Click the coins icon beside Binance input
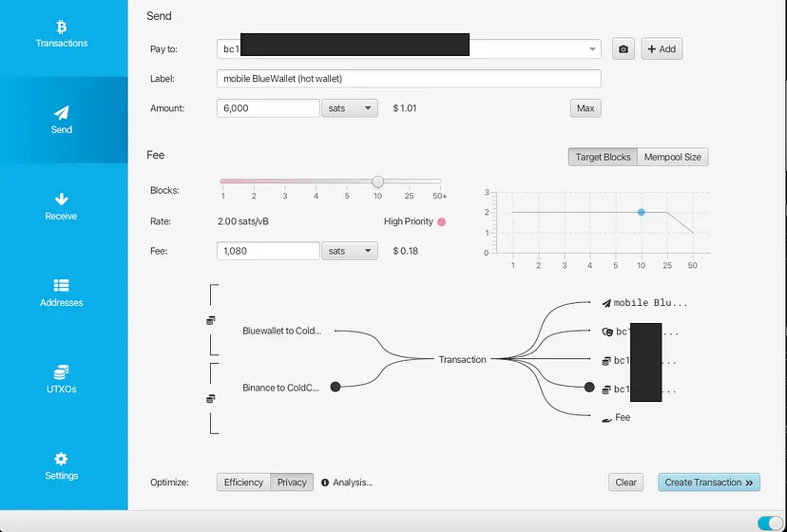 [211, 398]
